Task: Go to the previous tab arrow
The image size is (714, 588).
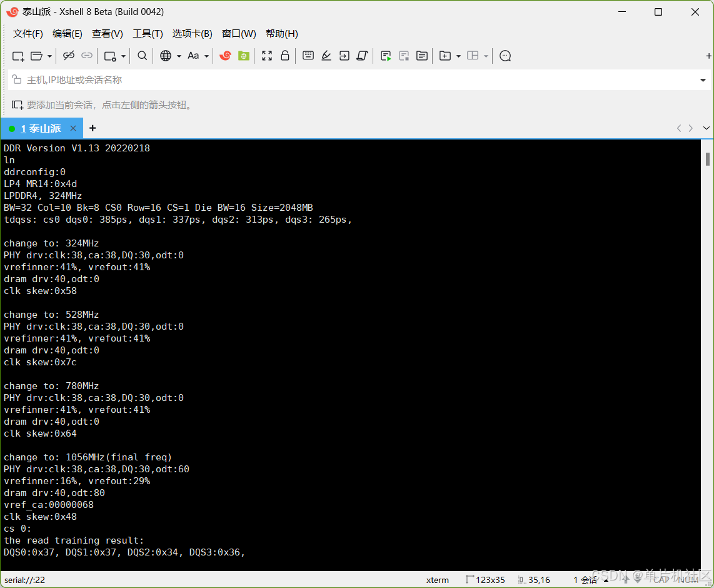Action: click(x=679, y=128)
